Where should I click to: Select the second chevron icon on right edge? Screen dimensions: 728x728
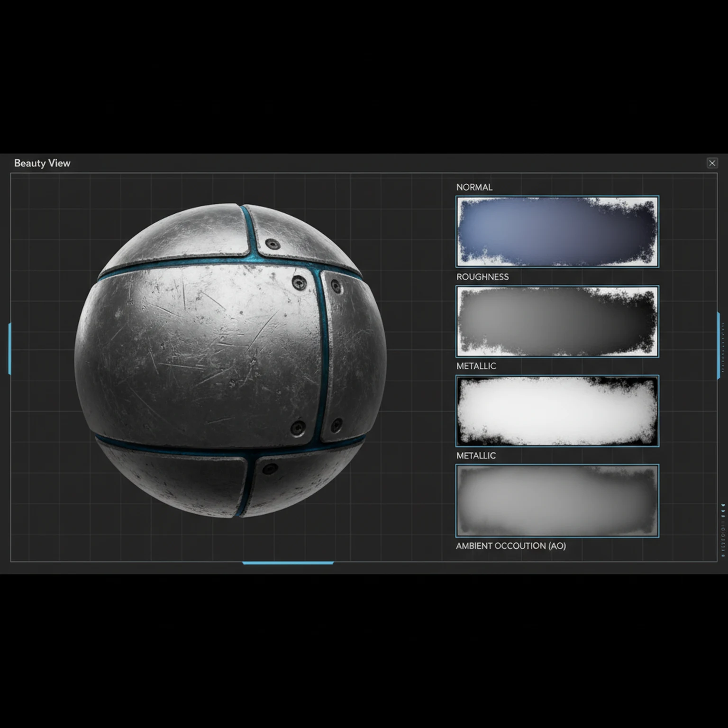click(722, 511)
